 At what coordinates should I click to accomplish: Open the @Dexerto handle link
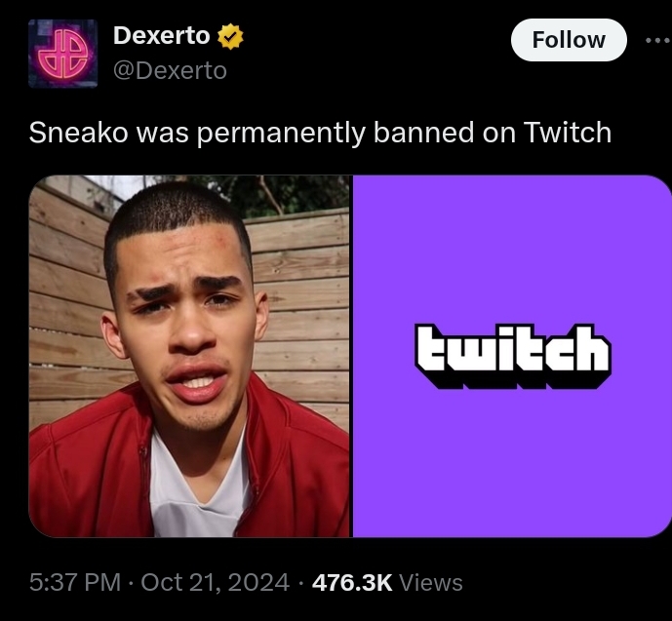coord(170,70)
